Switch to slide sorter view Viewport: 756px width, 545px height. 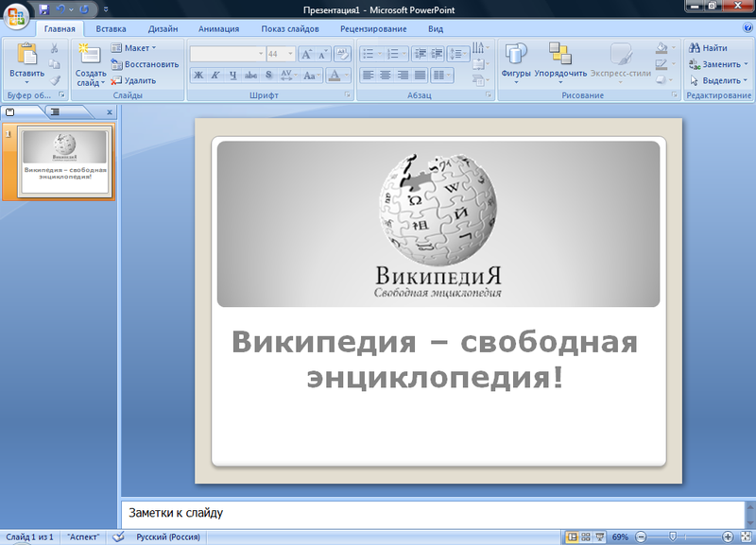pos(586,536)
